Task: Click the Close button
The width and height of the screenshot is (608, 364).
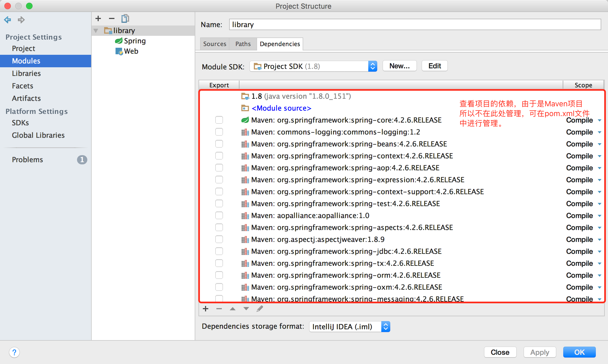Action: pyautogui.click(x=500, y=352)
